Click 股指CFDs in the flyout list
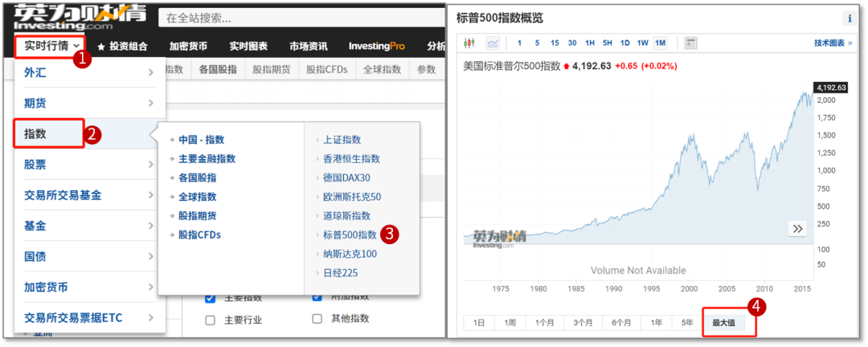Screen dimensions: 868x347 [199, 235]
